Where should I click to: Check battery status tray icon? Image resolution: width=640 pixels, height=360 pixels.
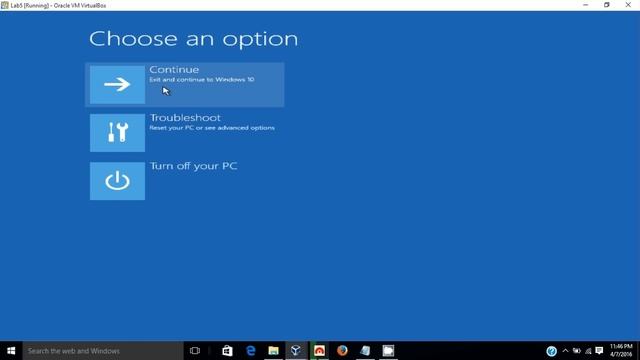coord(577,351)
